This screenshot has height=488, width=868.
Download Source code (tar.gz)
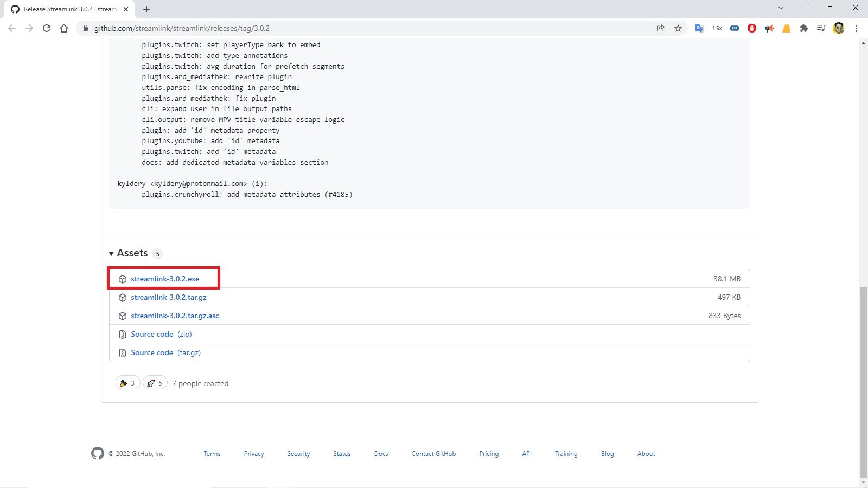pyautogui.click(x=165, y=352)
